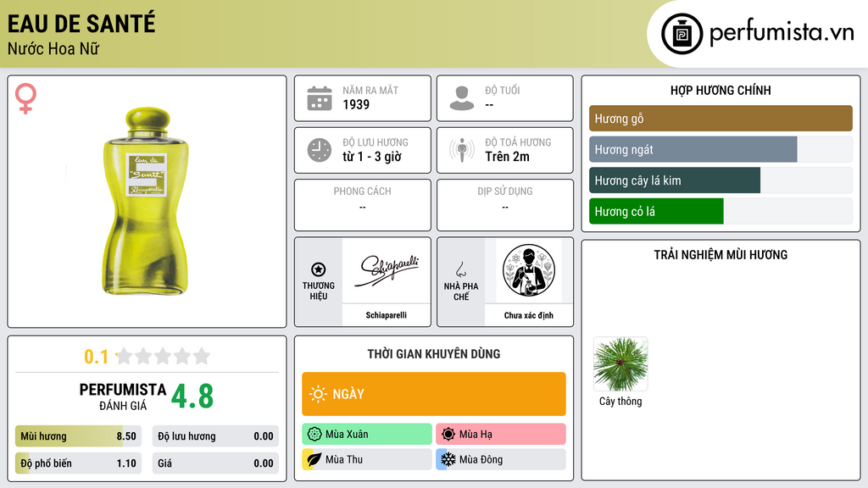Screen dimensions: 868x488
Task: Click the Phong cách card
Action: pos(363,205)
